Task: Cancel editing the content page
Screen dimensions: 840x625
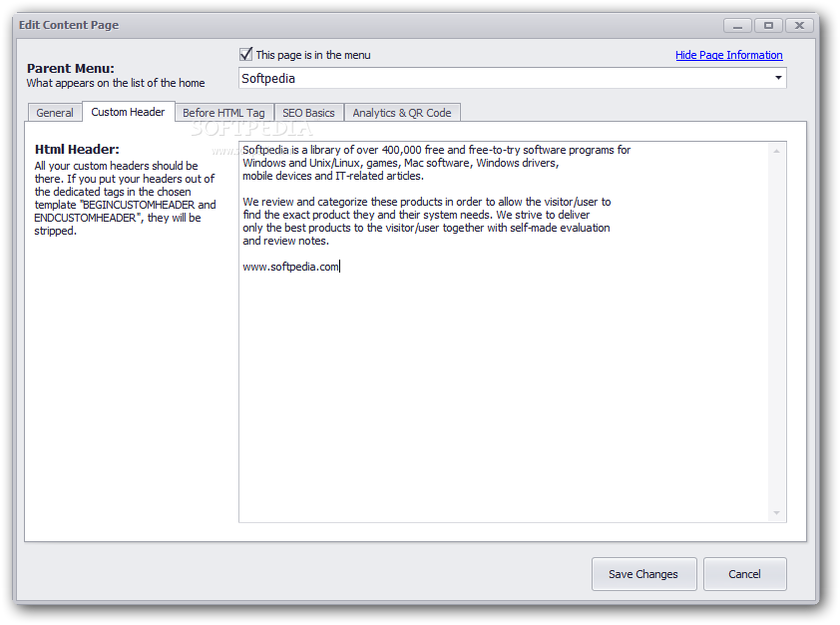Action: click(x=744, y=574)
